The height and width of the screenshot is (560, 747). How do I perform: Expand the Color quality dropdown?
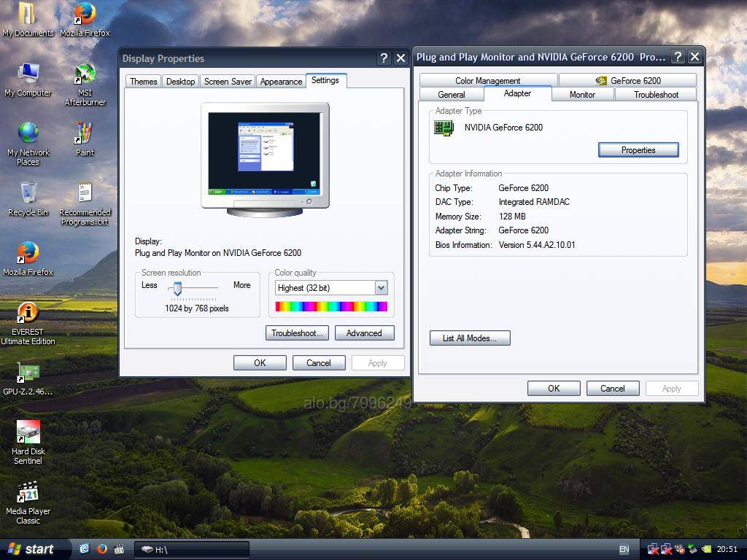point(381,288)
